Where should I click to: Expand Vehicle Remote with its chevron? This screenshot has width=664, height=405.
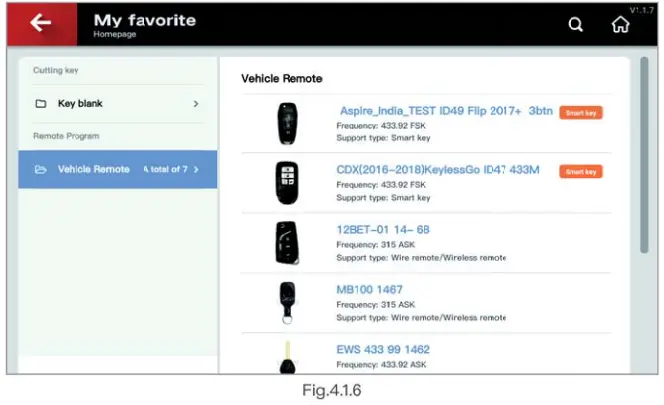pos(197,170)
